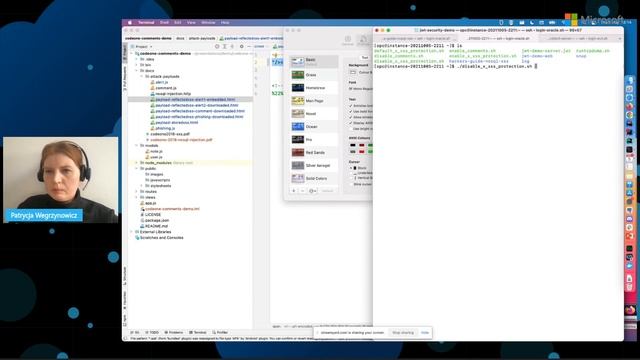
Task: Toggle the Allow blinking text checkbox
Action: tap(351, 117)
